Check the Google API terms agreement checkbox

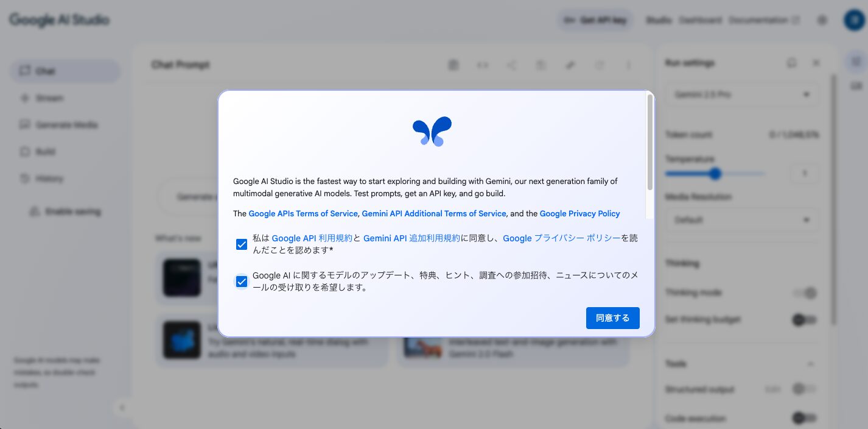pyautogui.click(x=242, y=244)
